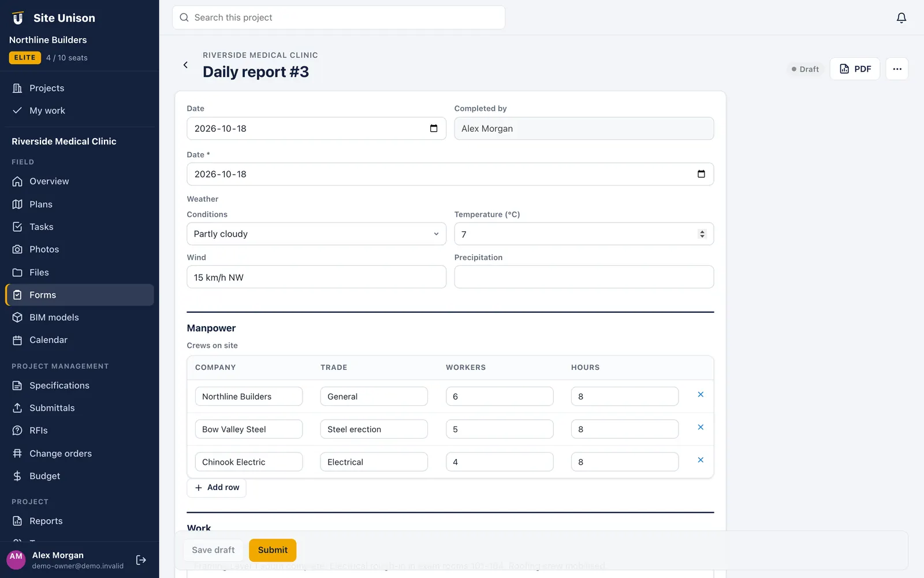
Task: Open RFIs in project management
Action: point(79,431)
